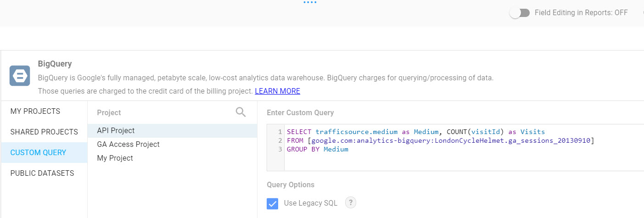
Task: Select GA Access Project as billing project
Action: (x=128, y=145)
